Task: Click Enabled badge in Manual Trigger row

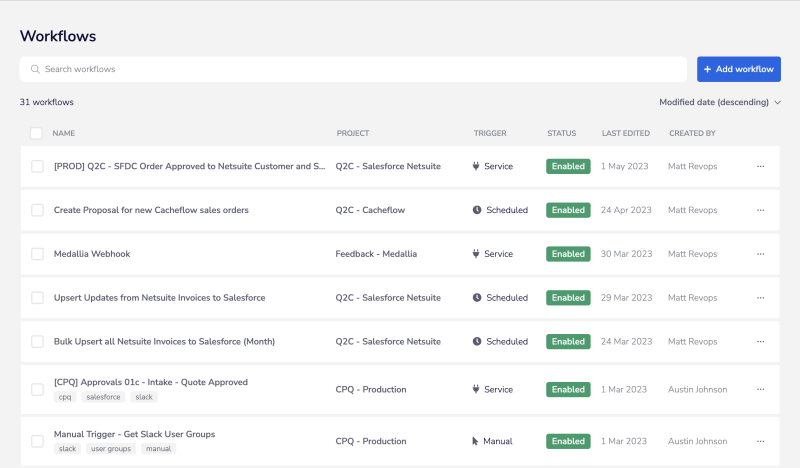Action: coord(568,441)
